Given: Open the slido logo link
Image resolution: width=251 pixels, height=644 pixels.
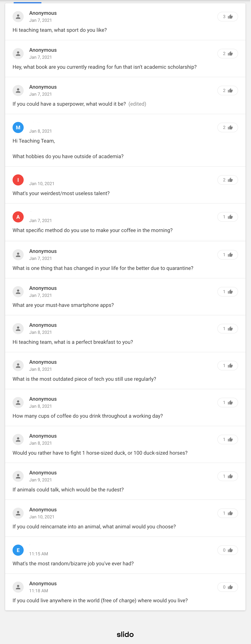Looking at the screenshot, I should 125,634.
